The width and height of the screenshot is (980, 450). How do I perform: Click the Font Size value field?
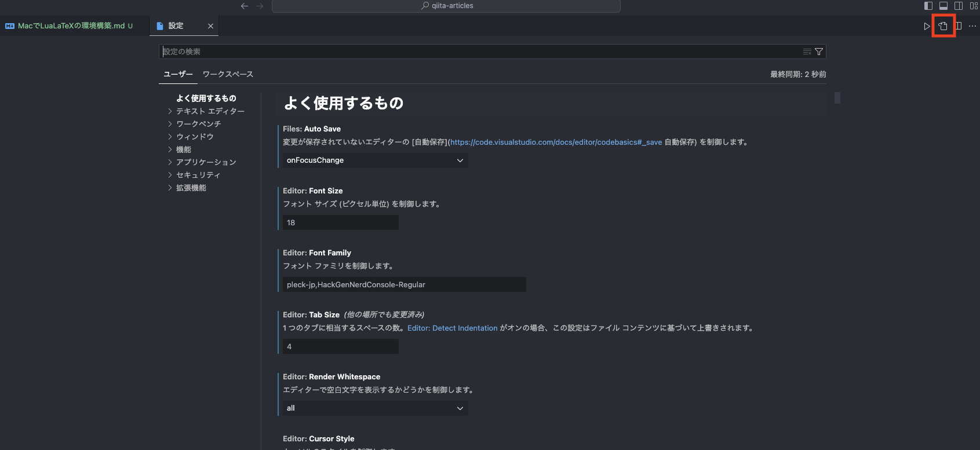coord(341,222)
